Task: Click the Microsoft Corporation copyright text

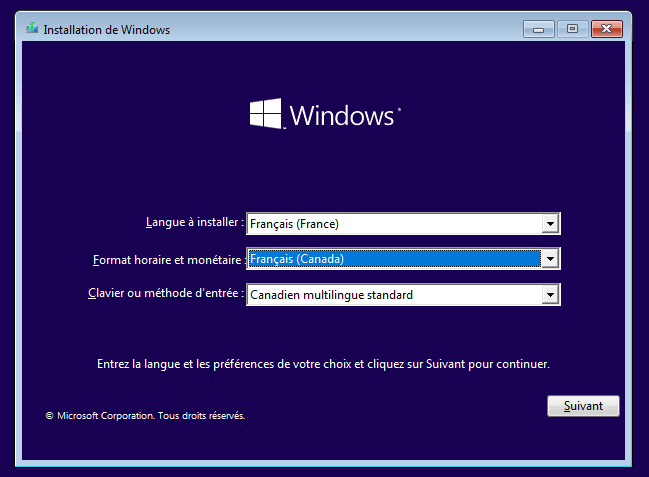Action: coord(145,416)
